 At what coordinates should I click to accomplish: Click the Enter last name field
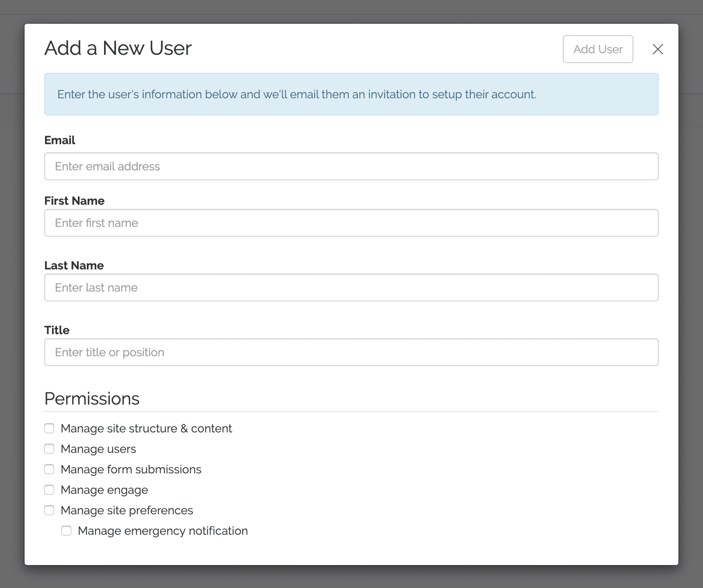click(x=351, y=287)
